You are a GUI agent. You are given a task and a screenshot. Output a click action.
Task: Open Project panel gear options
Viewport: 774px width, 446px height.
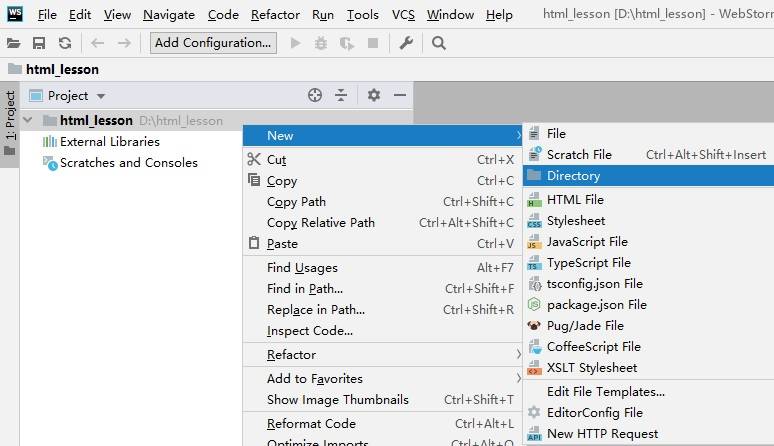tap(373, 95)
